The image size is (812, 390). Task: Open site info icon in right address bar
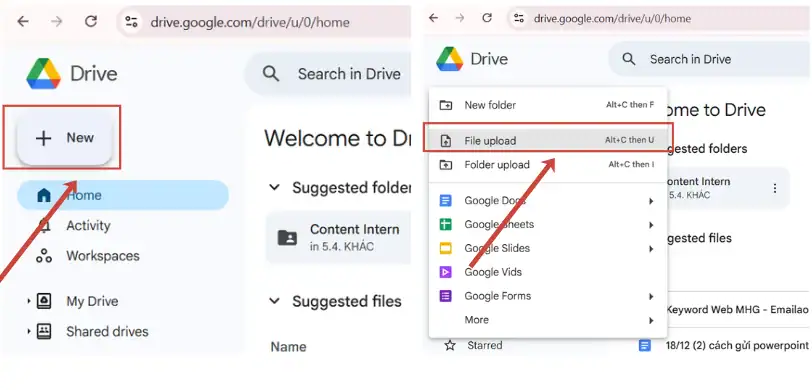(519, 19)
